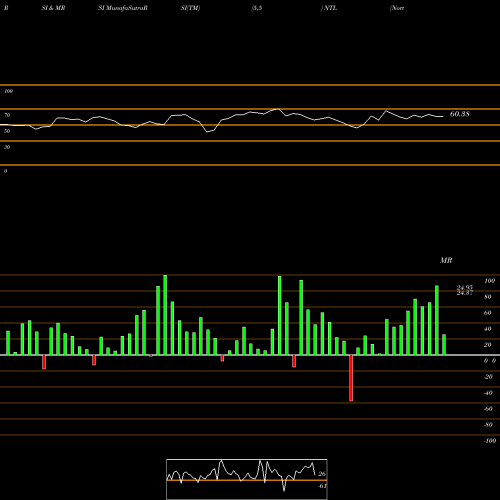Click the 70 level label on RSI axis
The width and height of the screenshot is (500, 500).
(7, 115)
